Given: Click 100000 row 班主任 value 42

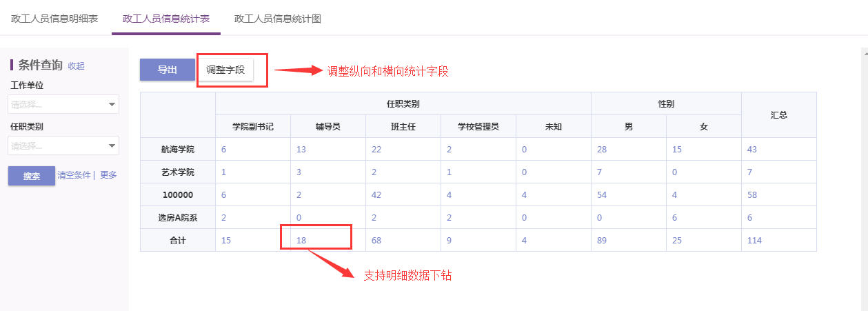Looking at the screenshot, I should pos(376,195).
